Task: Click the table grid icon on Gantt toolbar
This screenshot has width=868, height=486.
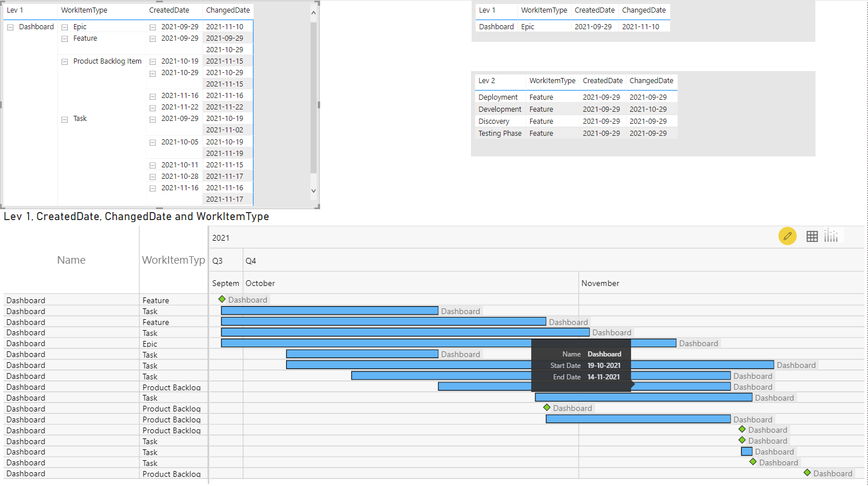Action: point(812,236)
